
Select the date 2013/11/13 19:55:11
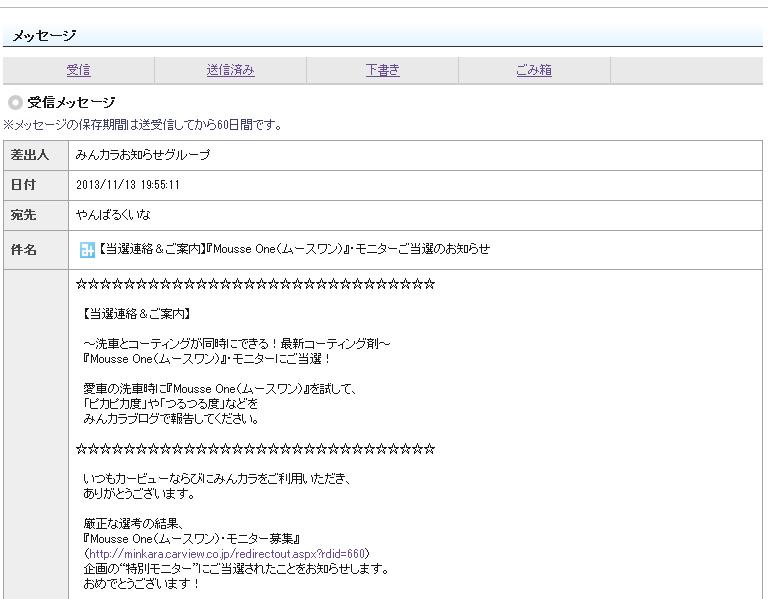[x=128, y=185]
